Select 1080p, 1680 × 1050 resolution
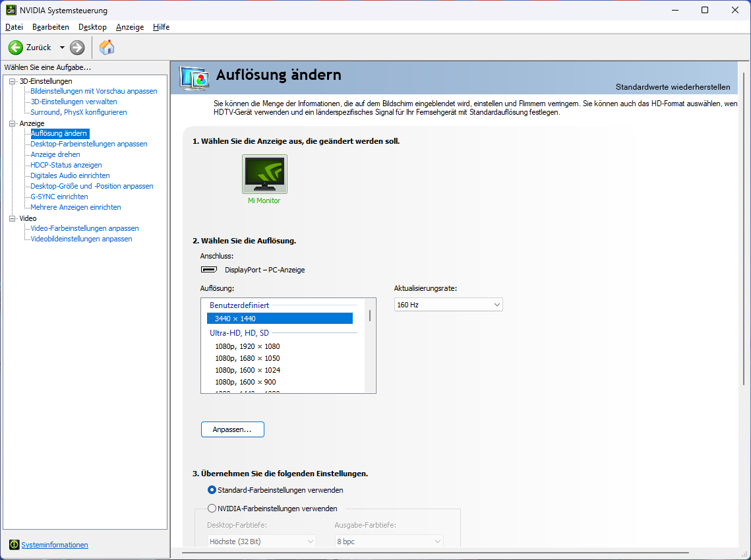This screenshot has height=560, width=751. pyautogui.click(x=247, y=358)
